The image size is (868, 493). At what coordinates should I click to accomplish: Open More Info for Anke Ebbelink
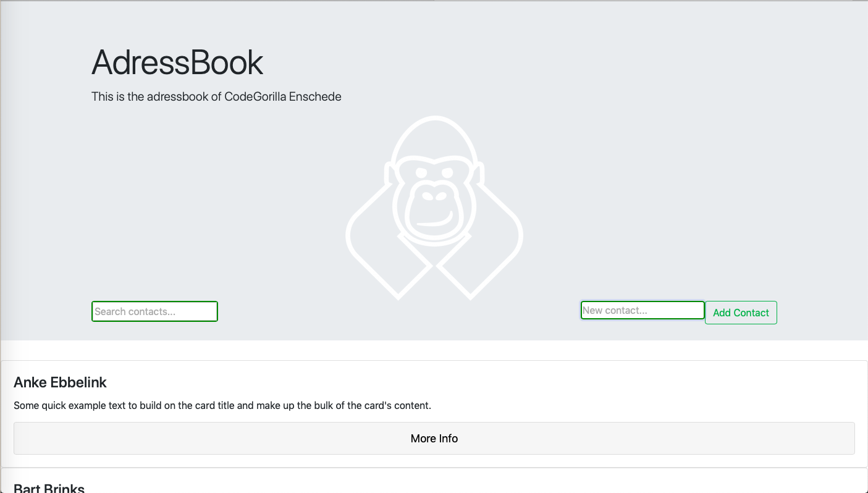434,439
